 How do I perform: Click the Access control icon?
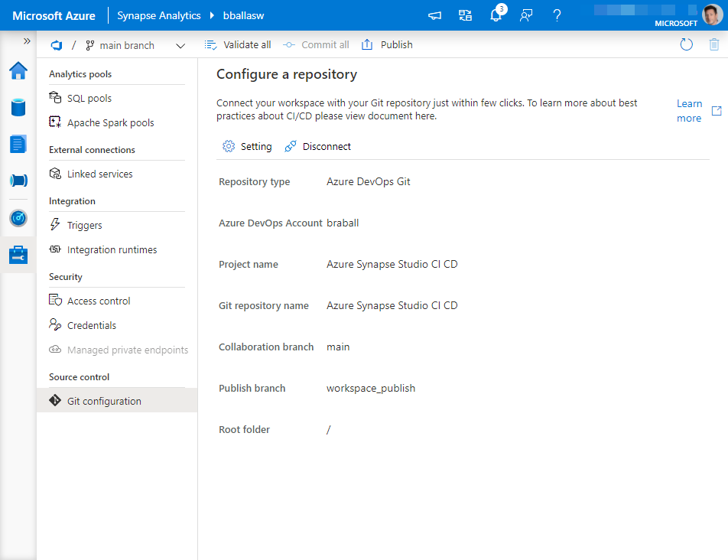pyautogui.click(x=55, y=300)
